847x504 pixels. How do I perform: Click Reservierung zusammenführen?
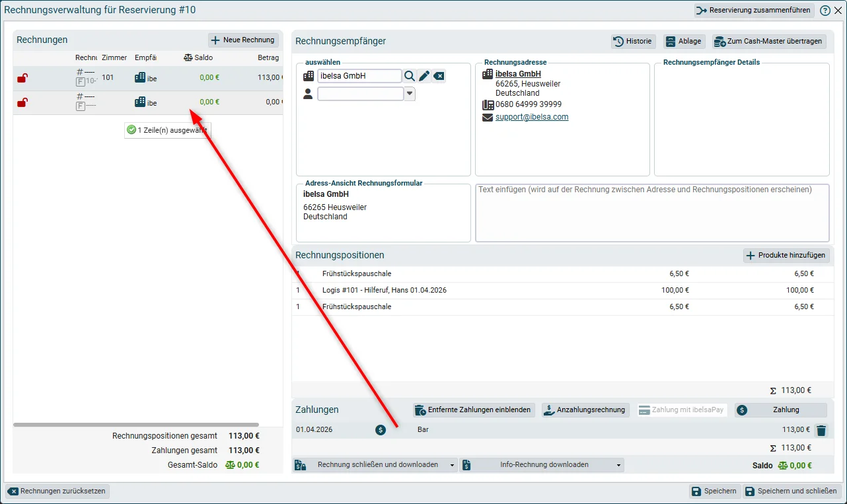coord(755,11)
